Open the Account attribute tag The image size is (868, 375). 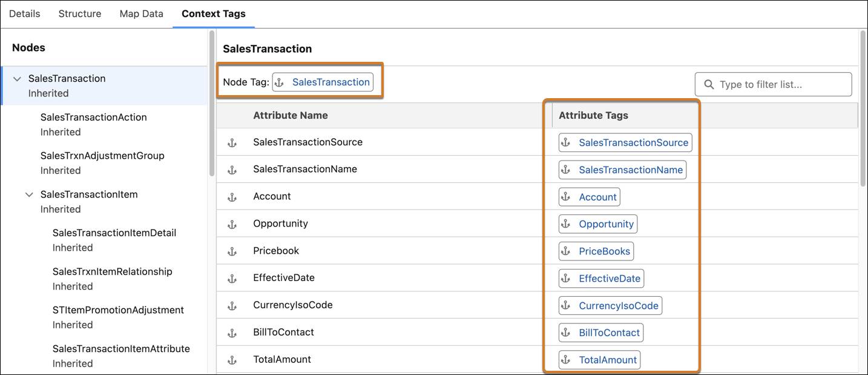597,196
